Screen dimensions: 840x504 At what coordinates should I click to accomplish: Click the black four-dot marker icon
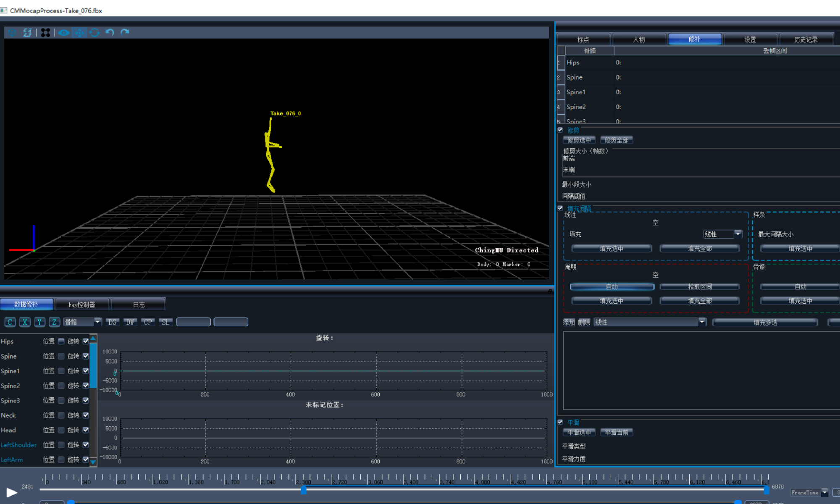tap(45, 32)
